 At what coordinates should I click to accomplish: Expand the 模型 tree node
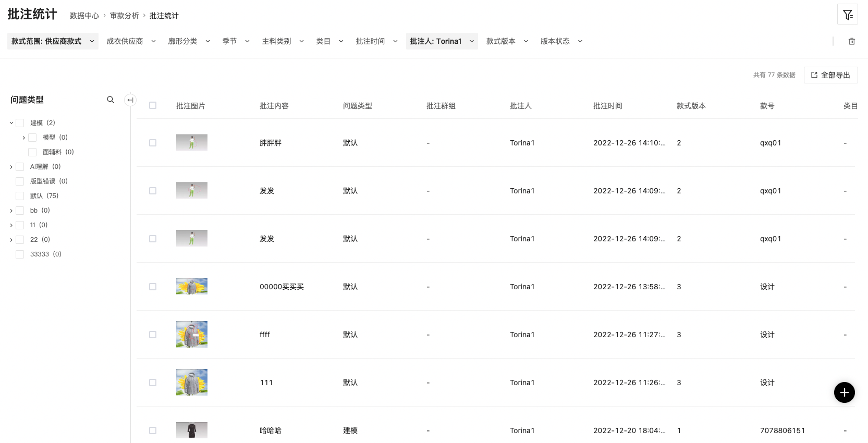click(24, 138)
